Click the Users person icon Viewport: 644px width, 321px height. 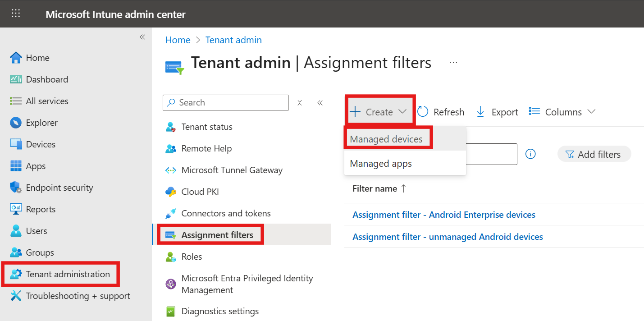click(x=16, y=231)
